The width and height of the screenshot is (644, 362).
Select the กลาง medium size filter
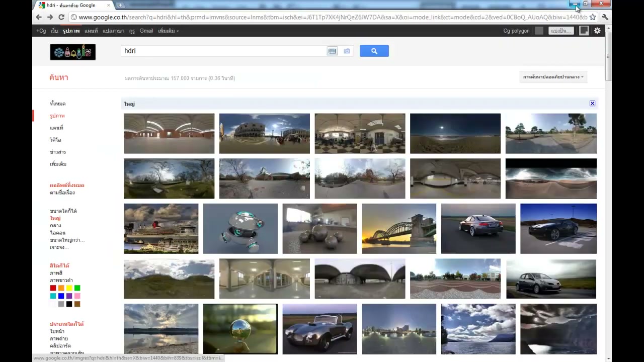click(55, 225)
